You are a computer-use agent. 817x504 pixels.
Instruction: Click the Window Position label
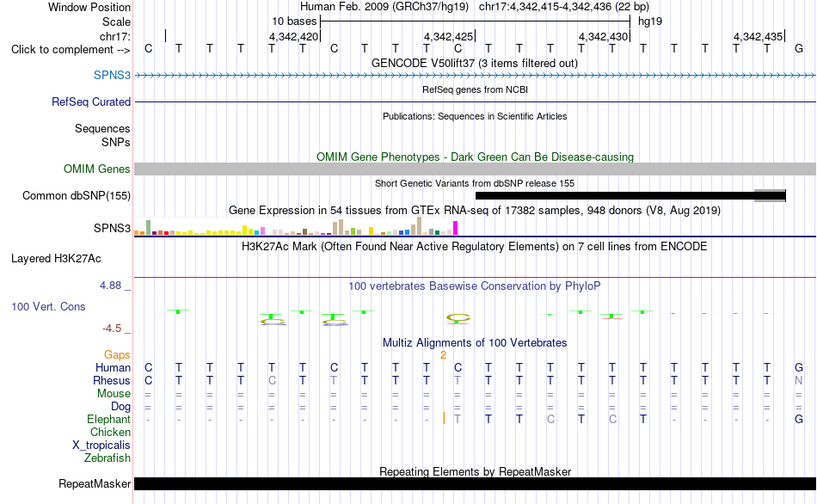[x=89, y=7]
